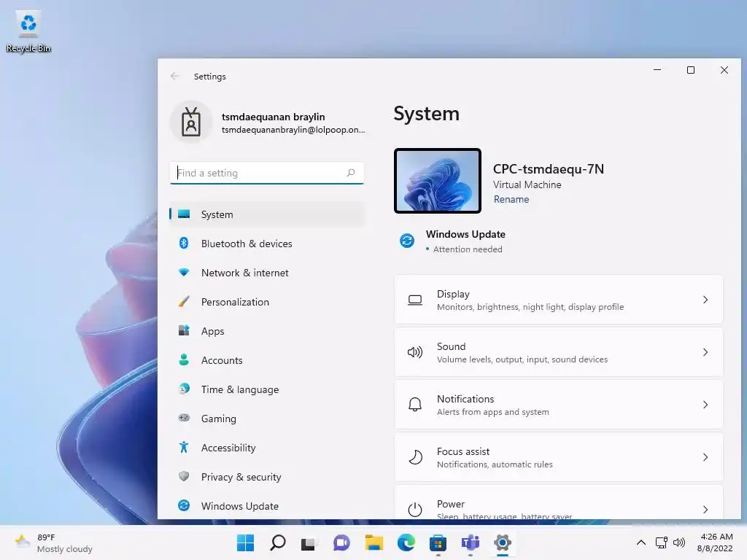Open the weather widget on taskbar

tap(53, 542)
